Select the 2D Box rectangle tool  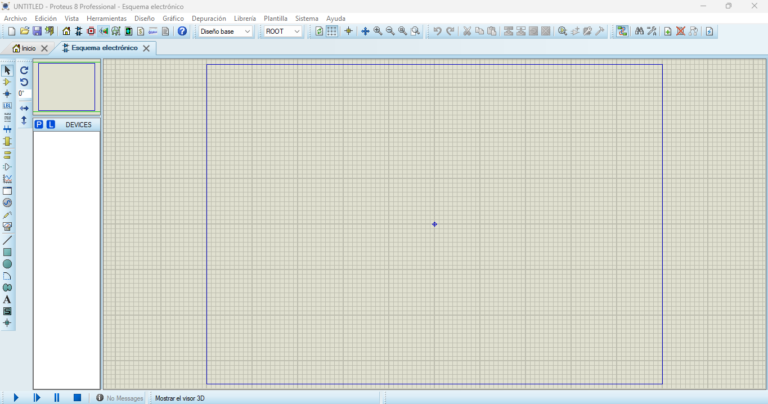[7, 252]
